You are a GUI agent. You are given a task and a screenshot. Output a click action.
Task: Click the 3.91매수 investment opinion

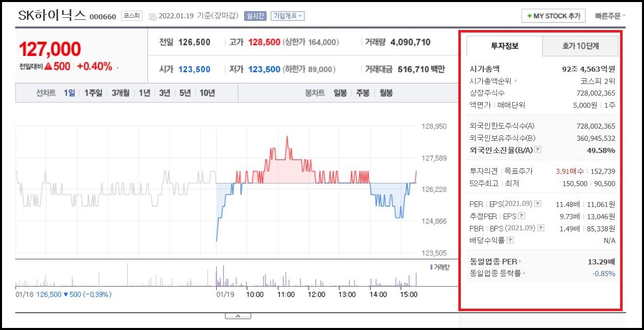coord(570,171)
